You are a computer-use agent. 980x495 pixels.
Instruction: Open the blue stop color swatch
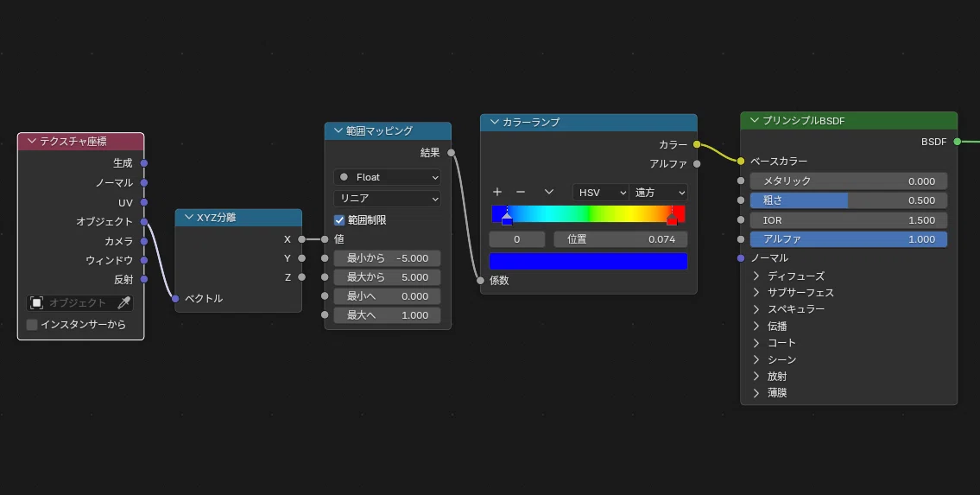[x=588, y=261]
